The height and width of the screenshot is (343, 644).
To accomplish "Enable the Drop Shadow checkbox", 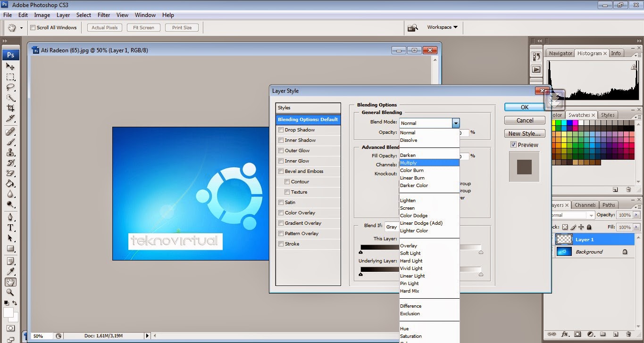I will click(x=281, y=130).
